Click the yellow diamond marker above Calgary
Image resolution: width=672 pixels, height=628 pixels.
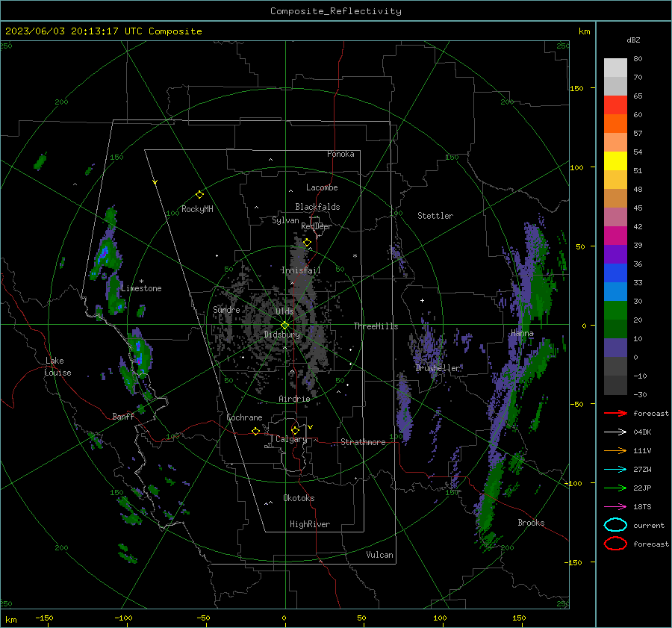[x=295, y=430]
